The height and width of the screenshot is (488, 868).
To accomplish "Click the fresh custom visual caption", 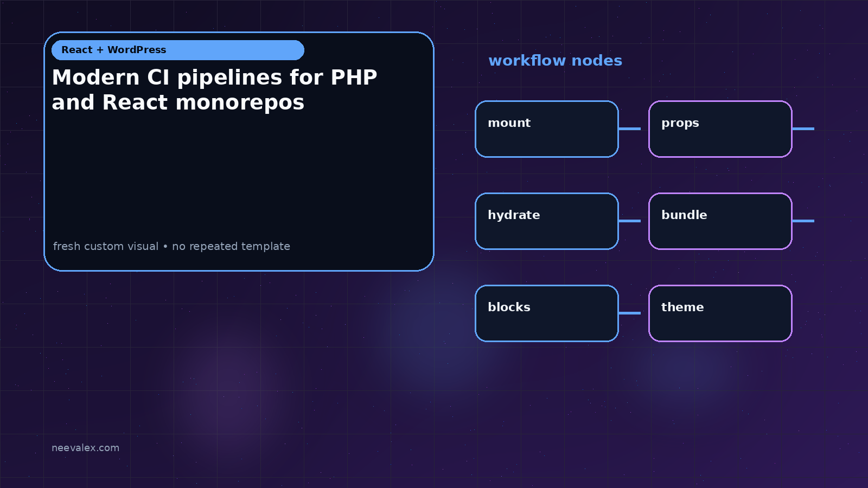I will coord(171,246).
